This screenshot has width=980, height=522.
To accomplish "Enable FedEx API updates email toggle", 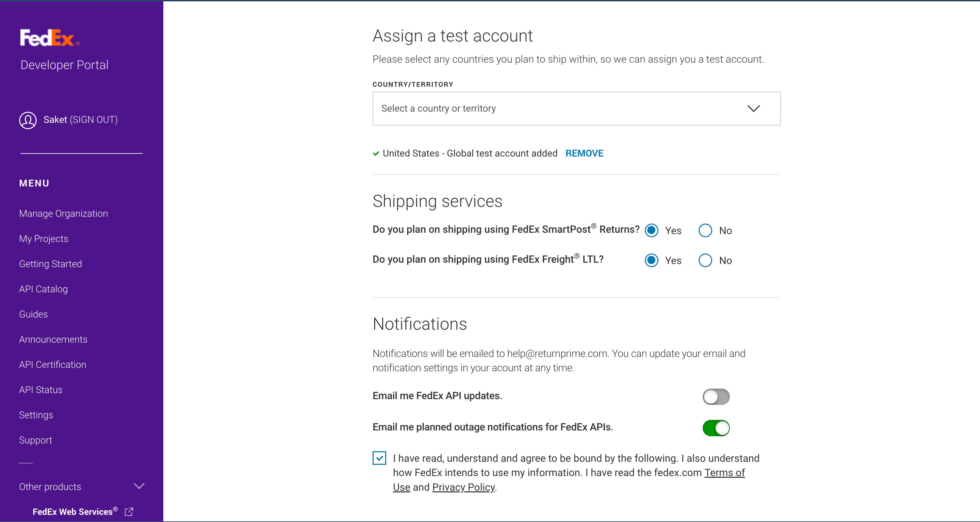I will (x=716, y=397).
